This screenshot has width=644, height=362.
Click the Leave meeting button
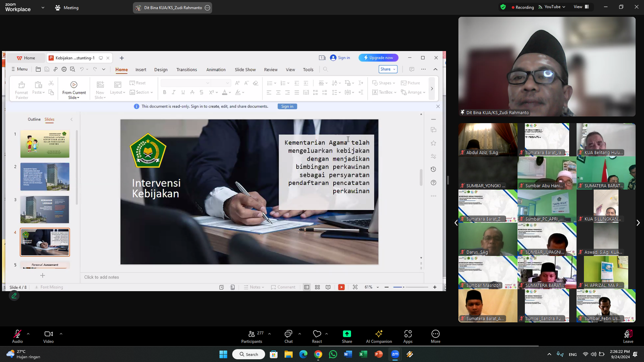pyautogui.click(x=628, y=336)
